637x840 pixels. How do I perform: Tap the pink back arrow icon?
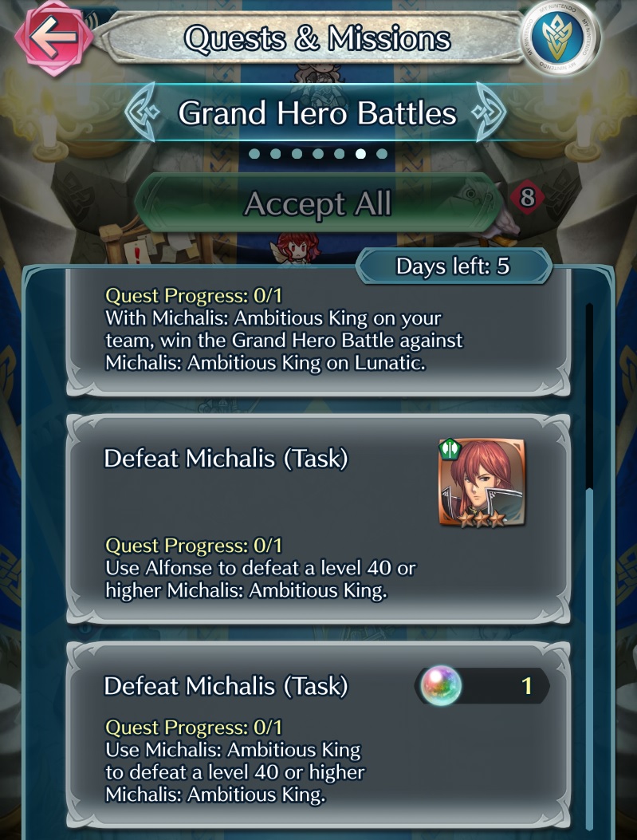[53, 37]
